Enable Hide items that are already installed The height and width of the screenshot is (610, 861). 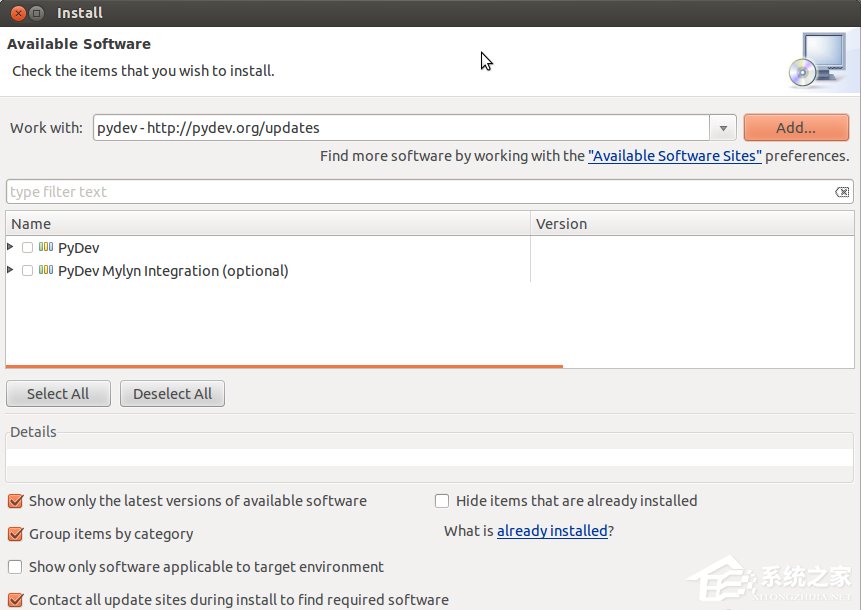(441, 500)
